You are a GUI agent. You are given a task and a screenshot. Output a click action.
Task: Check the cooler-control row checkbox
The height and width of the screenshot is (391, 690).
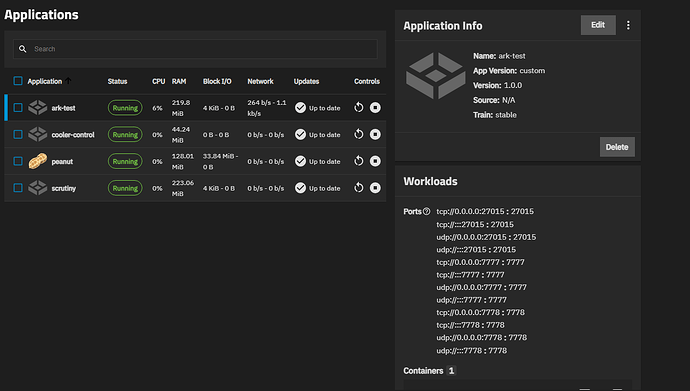18,135
